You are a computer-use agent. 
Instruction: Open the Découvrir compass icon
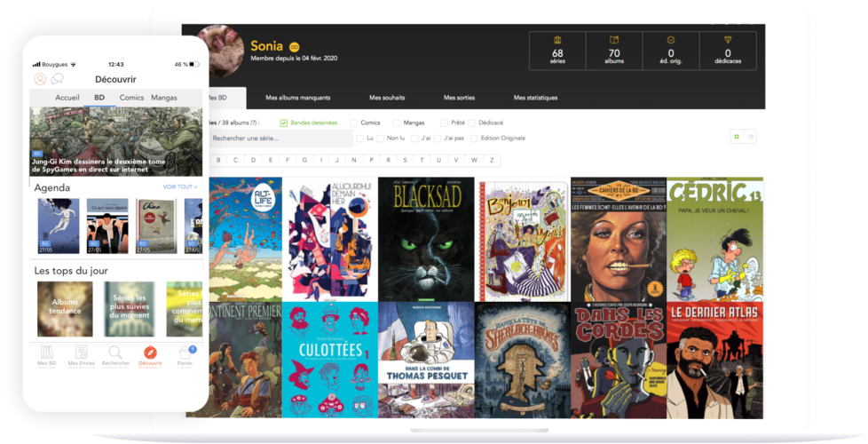pyautogui.click(x=150, y=353)
